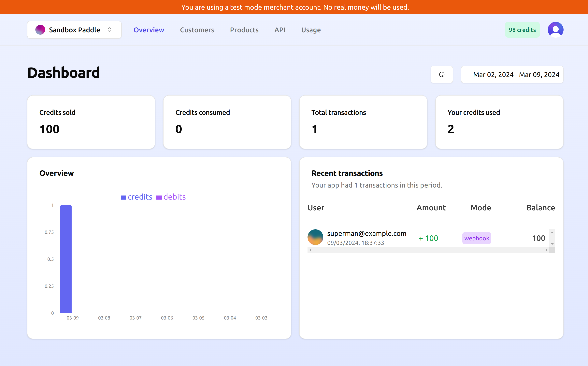The image size is (588, 366).
Task: Click the scroll up arrow in transactions table
Action: (x=552, y=232)
